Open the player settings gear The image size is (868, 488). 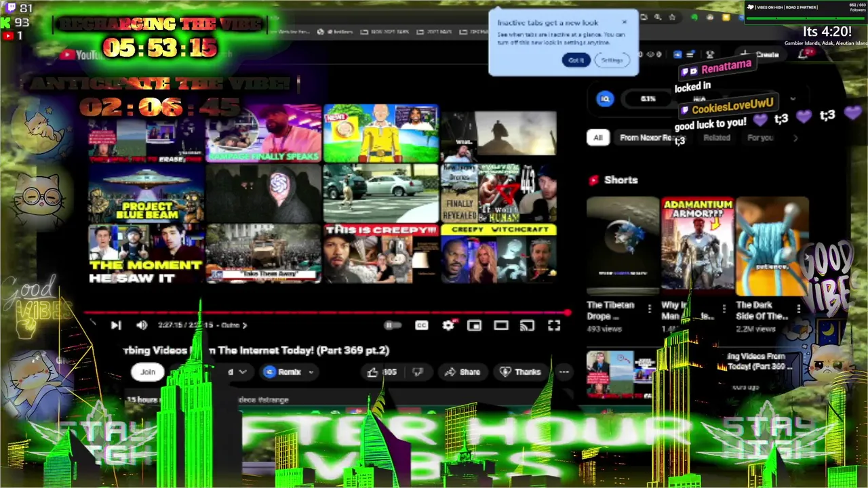click(448, 326)
